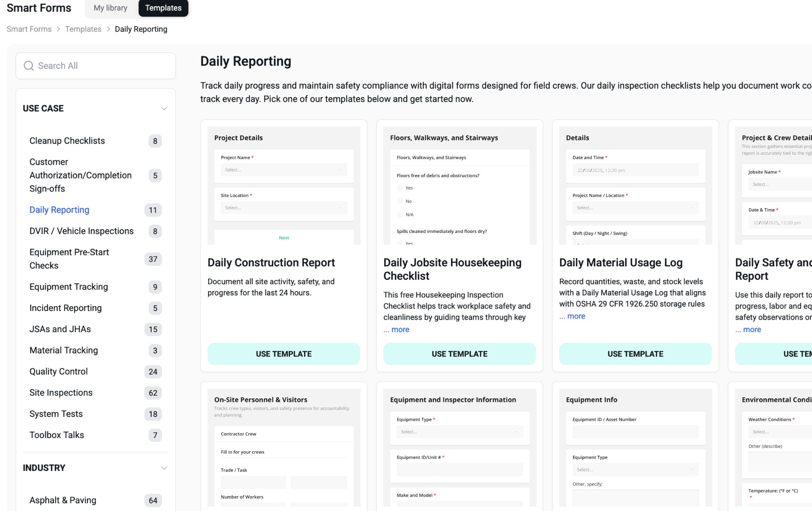This screenshot has width=812, height=511.
Task: Expand Material Usage Log description with more
Action: coord(572,316)
